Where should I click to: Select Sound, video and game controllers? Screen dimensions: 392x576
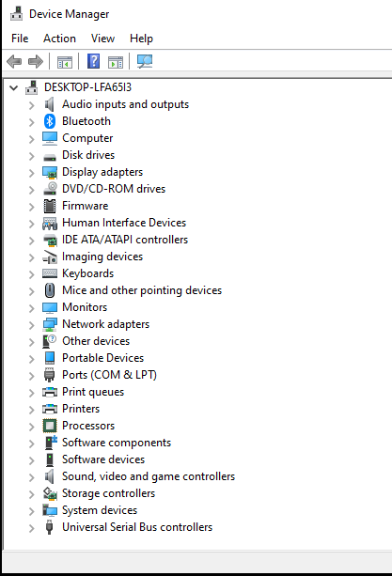point(149,476)
